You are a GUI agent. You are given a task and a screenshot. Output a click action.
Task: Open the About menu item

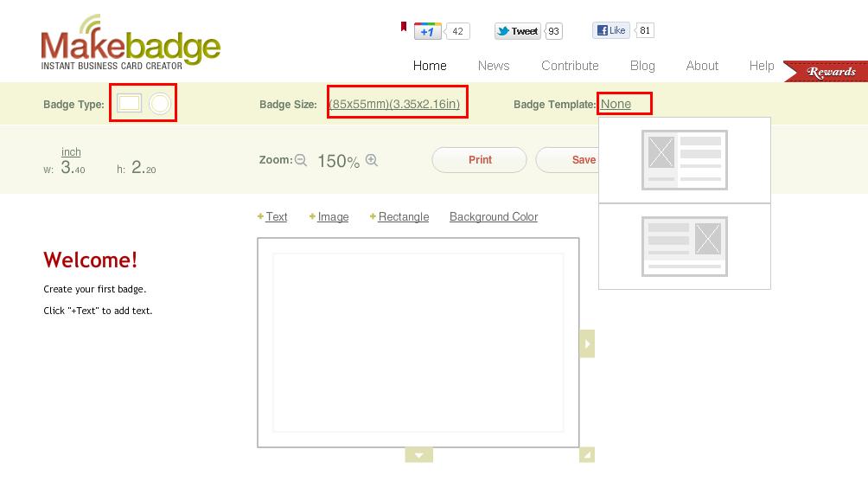click(702, 66)
